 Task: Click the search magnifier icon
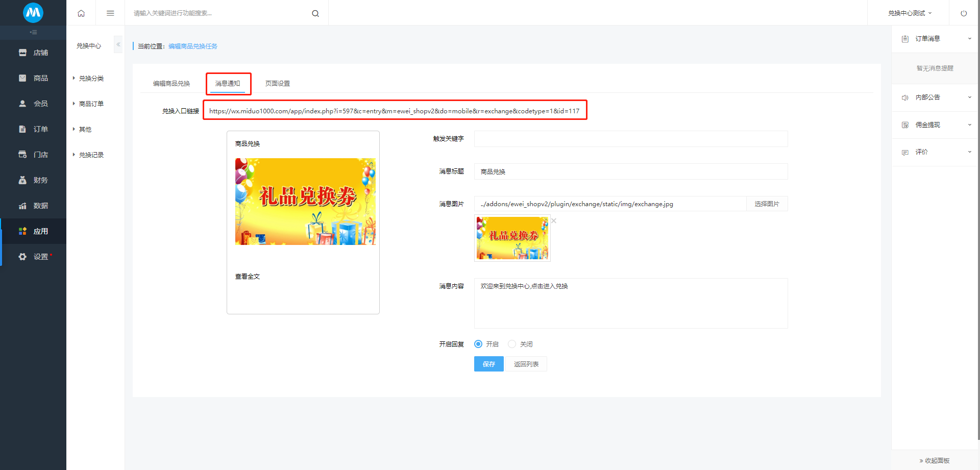click(315, 13)
